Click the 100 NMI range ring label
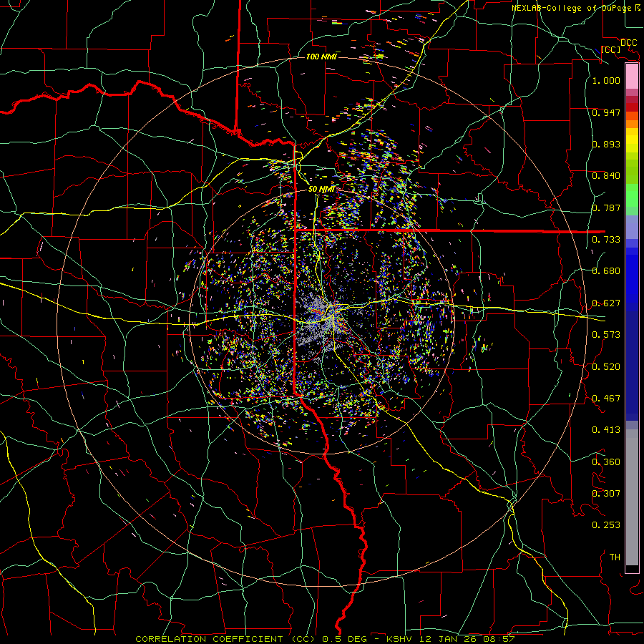This screenshot has height=644, width=644. [x=321, y=57]
